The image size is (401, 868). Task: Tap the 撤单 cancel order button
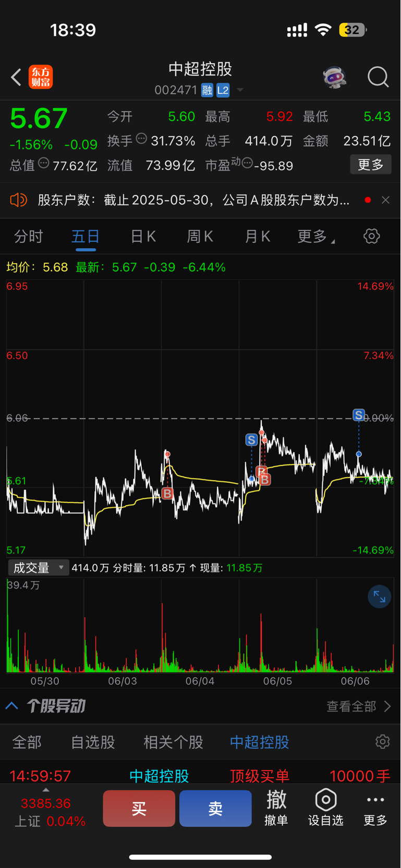276,808
